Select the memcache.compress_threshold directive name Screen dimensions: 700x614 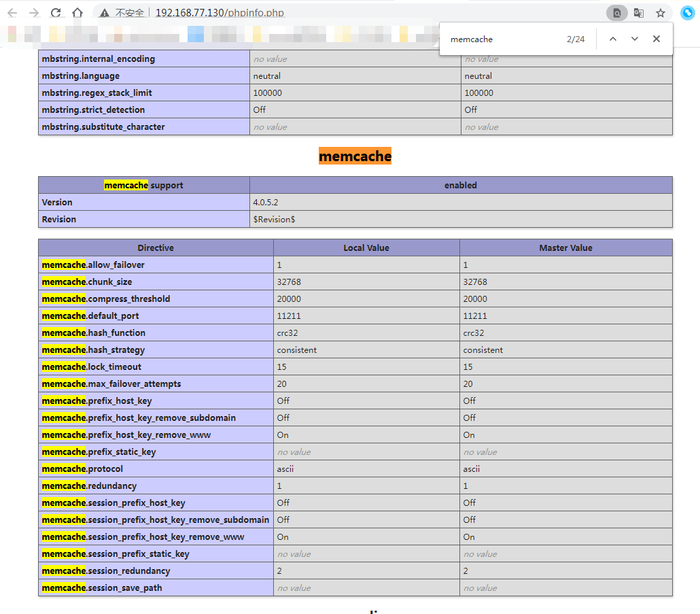click(106, 299)
